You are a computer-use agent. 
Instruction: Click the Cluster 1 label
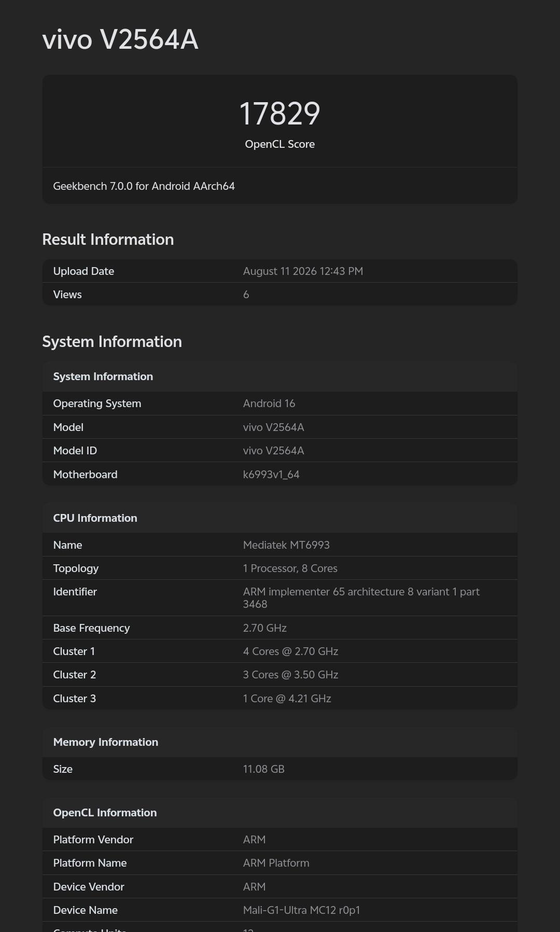[x=74, y=651]
